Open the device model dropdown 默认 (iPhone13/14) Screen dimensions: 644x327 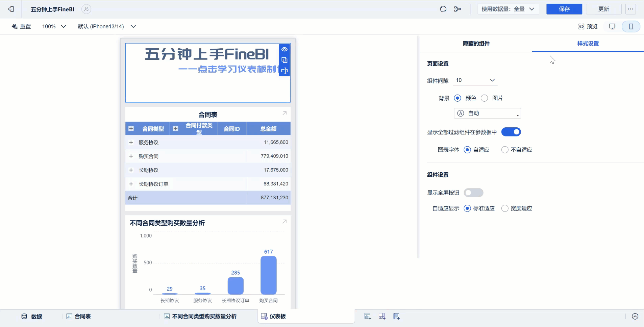pyautogui.click(x=107, y=26)
